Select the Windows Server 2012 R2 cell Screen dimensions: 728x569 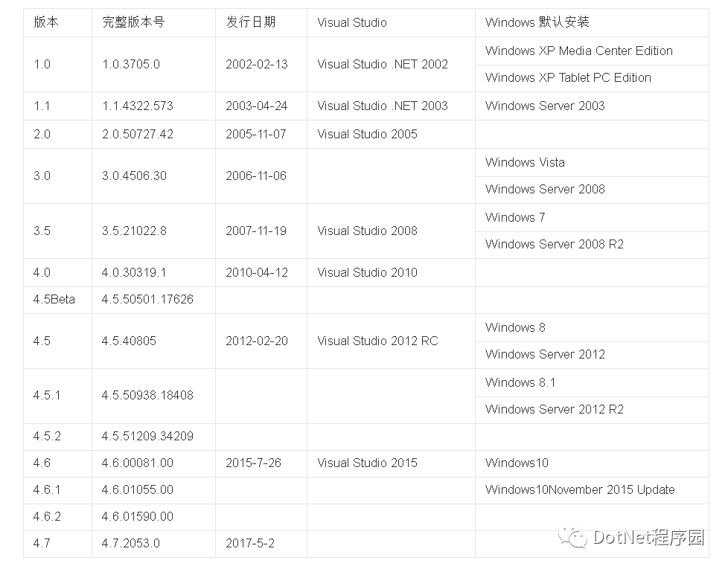(592, 410)
